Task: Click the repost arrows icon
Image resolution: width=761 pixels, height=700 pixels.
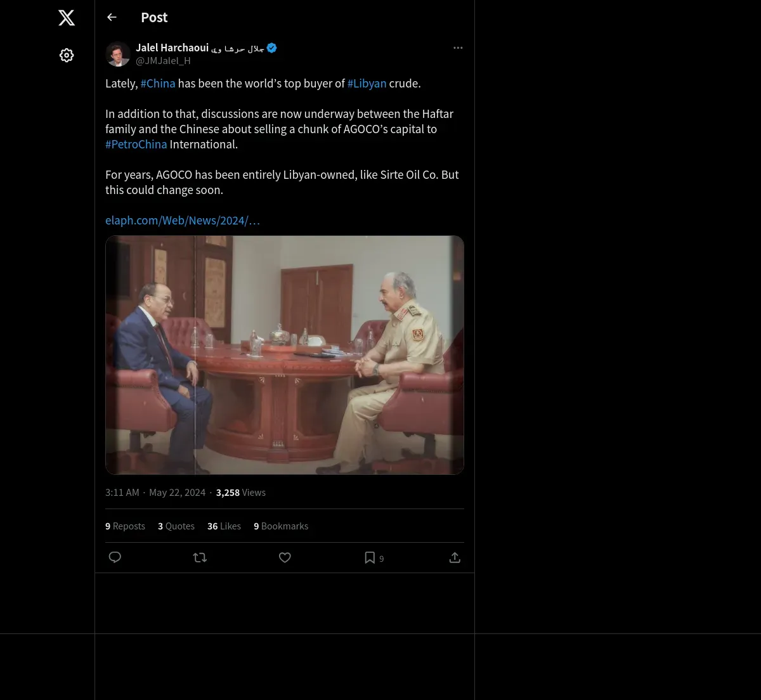Action: pyautogui.click(x=200, y=557)
